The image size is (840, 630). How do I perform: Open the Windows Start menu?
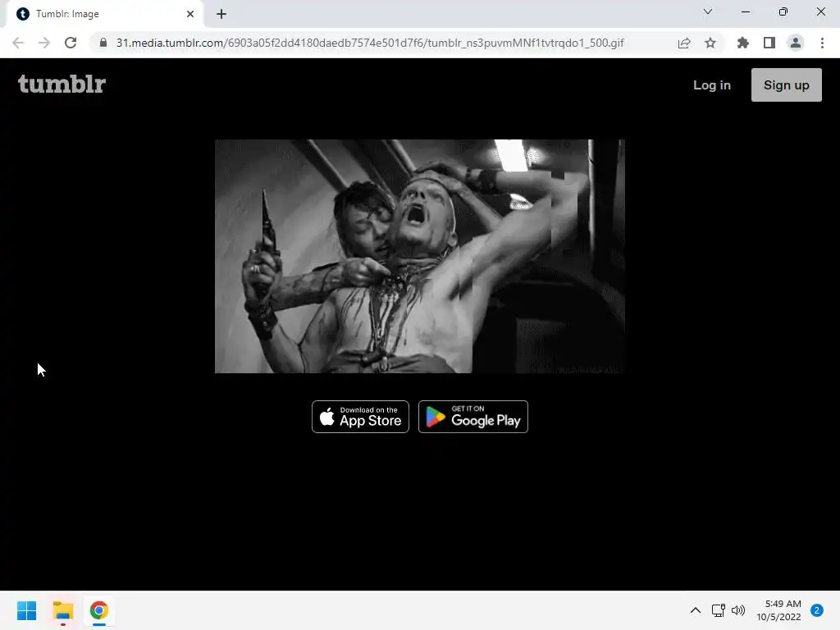27,610
